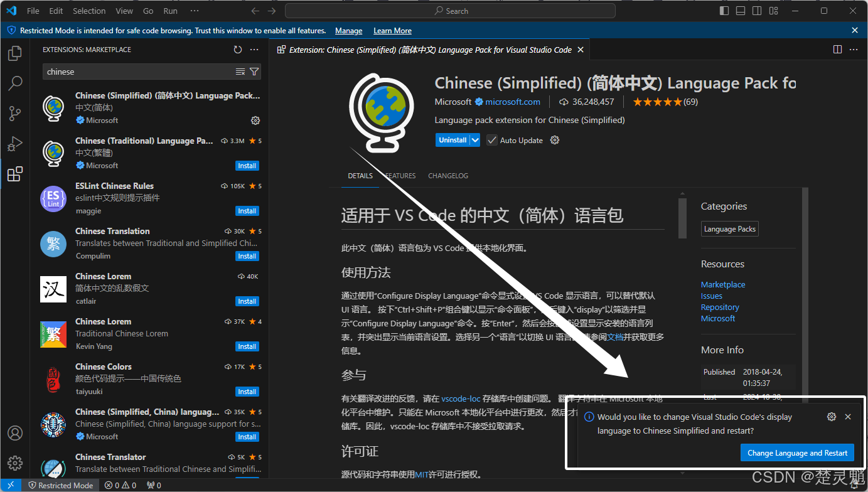This screenshot has width=868, height=492.
Task: Toggle the secondary side bar layout icon
Action: (757, 11)
